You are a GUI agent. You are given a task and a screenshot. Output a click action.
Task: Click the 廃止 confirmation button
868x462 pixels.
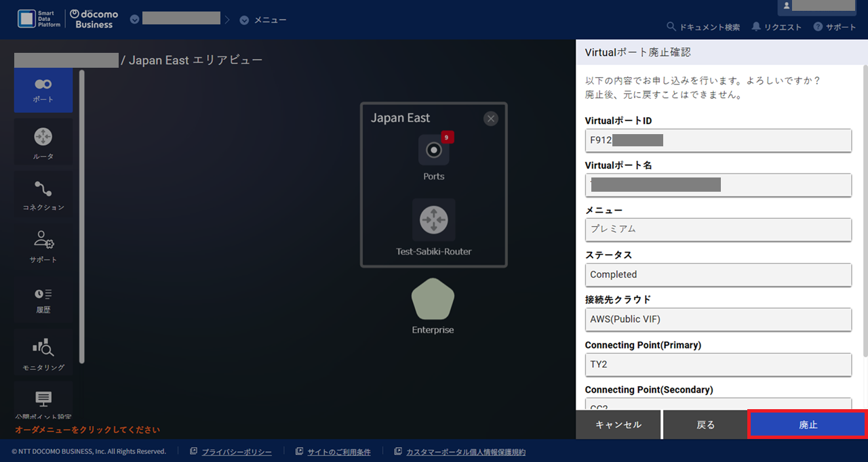[x=807, y=424]
